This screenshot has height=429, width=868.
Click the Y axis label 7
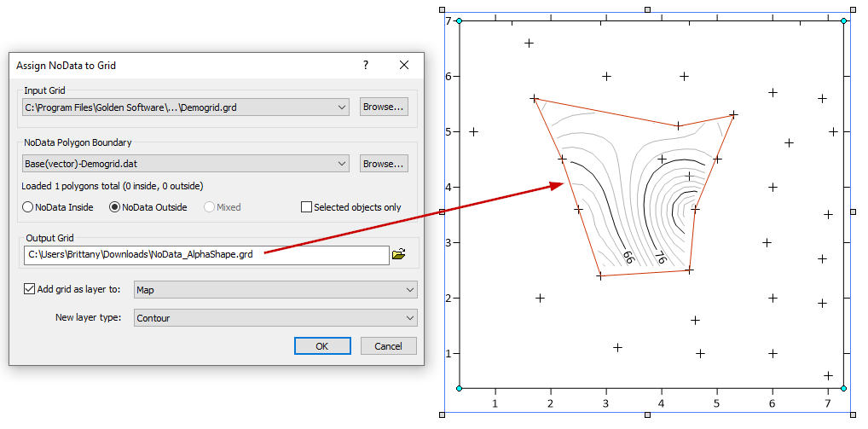[448, 20]
